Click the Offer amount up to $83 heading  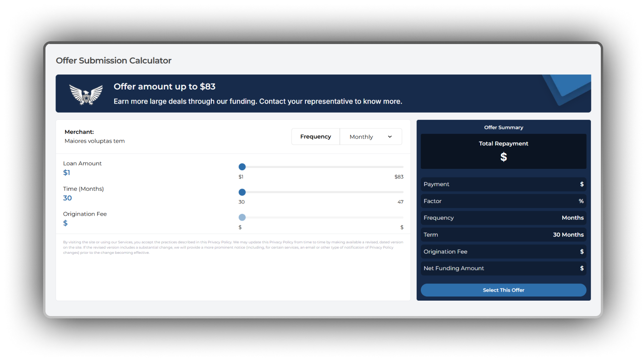(x=165, y=87)
